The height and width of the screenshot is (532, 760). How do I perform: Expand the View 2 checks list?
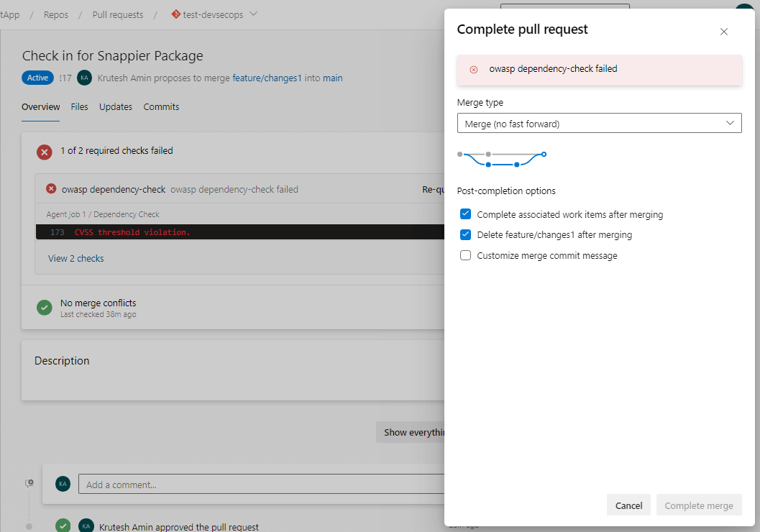pos(75,258)
